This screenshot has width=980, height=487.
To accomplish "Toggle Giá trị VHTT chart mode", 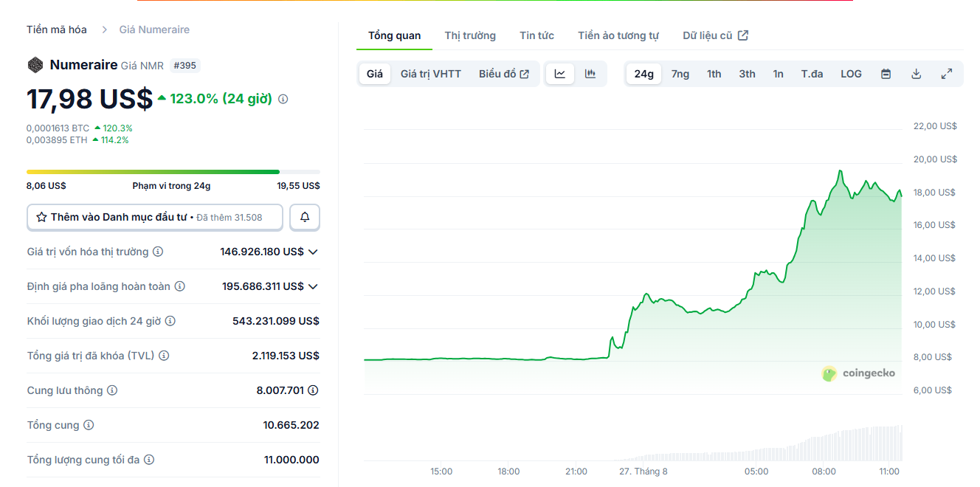I will point(430,74).
